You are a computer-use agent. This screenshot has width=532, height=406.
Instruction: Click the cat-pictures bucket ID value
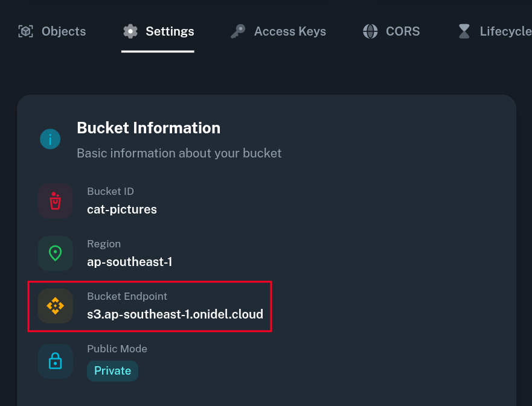[122, 209]
